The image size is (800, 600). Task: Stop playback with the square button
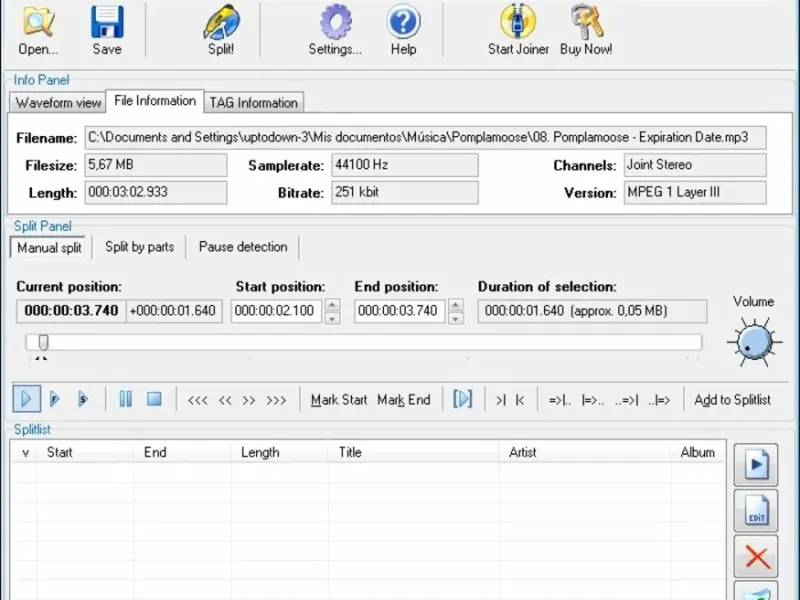154,399
